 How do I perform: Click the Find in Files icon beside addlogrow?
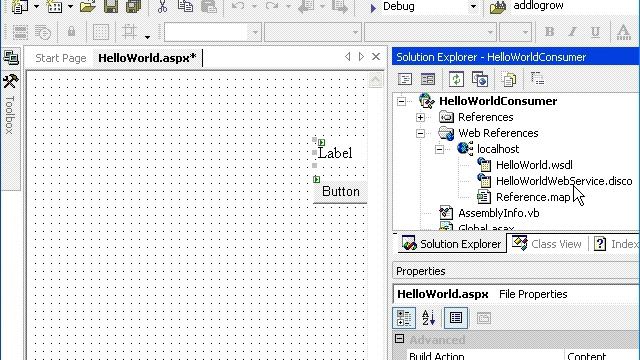498,7
